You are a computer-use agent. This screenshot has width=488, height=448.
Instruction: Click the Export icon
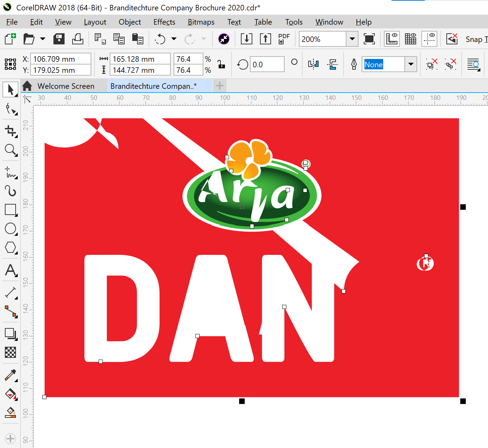(266, 39)
